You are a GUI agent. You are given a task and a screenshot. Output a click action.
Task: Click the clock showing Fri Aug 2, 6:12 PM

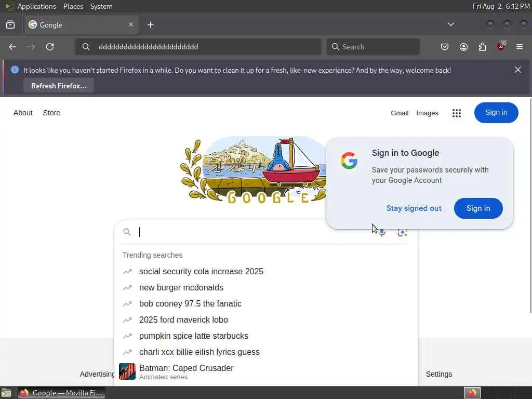501,6
